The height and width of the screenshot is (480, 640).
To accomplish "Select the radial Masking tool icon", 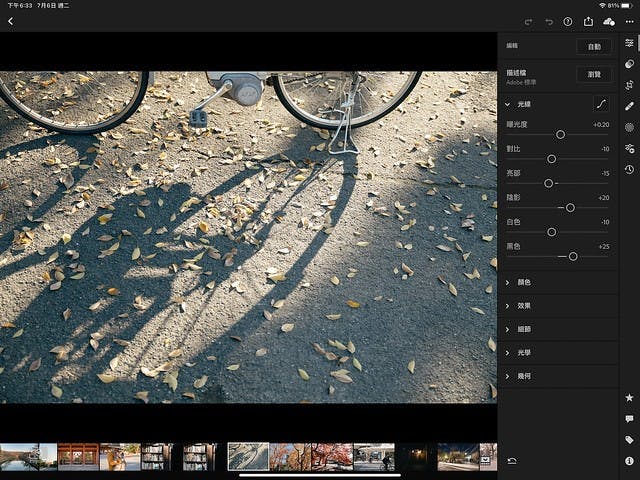I will click(x=629, y=127).
